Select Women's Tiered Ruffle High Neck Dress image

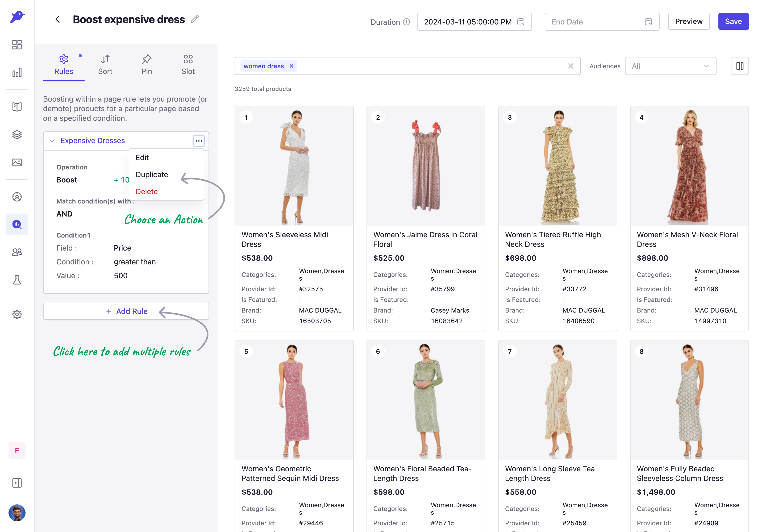point(557,166)
